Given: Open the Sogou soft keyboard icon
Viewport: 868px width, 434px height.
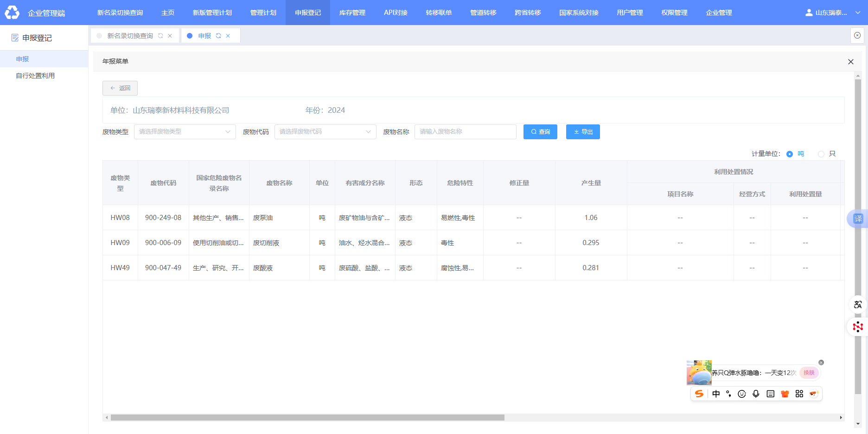Looking at the screenshot, I should pos(771,394).
